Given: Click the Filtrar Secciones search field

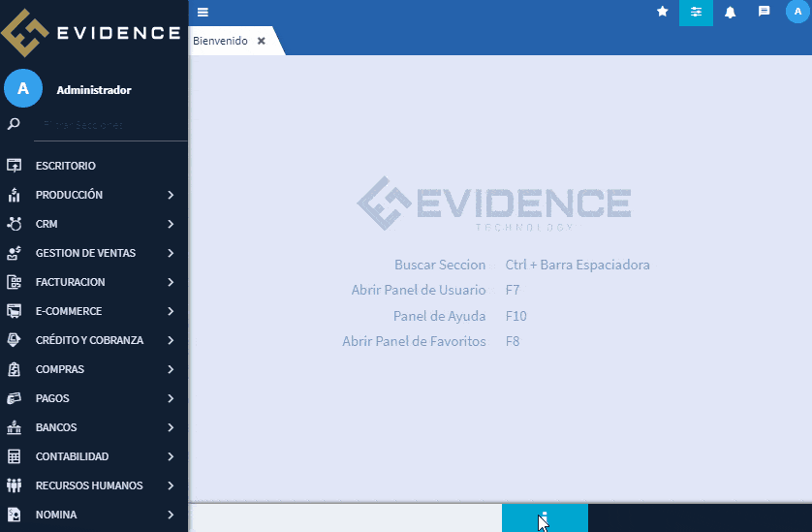Looking at the screenshot, I should coord(110,125).
